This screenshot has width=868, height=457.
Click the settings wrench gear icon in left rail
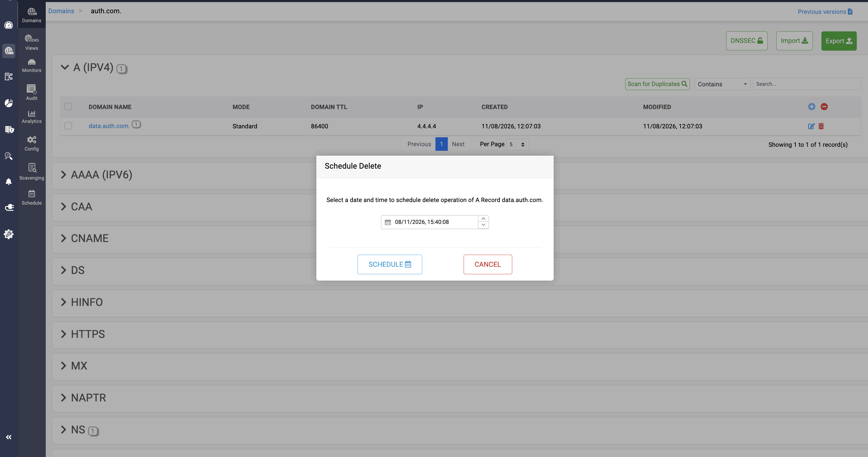click(x=9, y=234)
